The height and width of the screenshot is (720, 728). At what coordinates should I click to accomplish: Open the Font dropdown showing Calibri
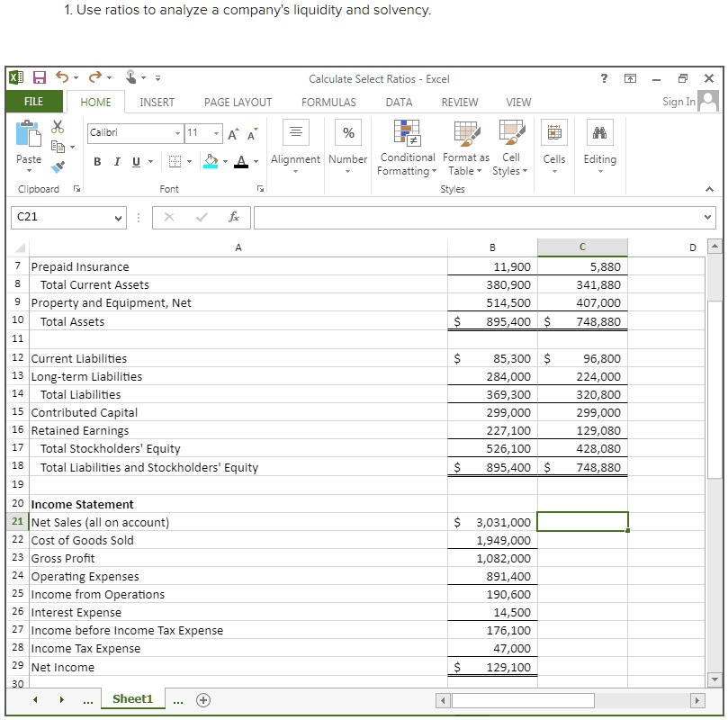(176, 132)
